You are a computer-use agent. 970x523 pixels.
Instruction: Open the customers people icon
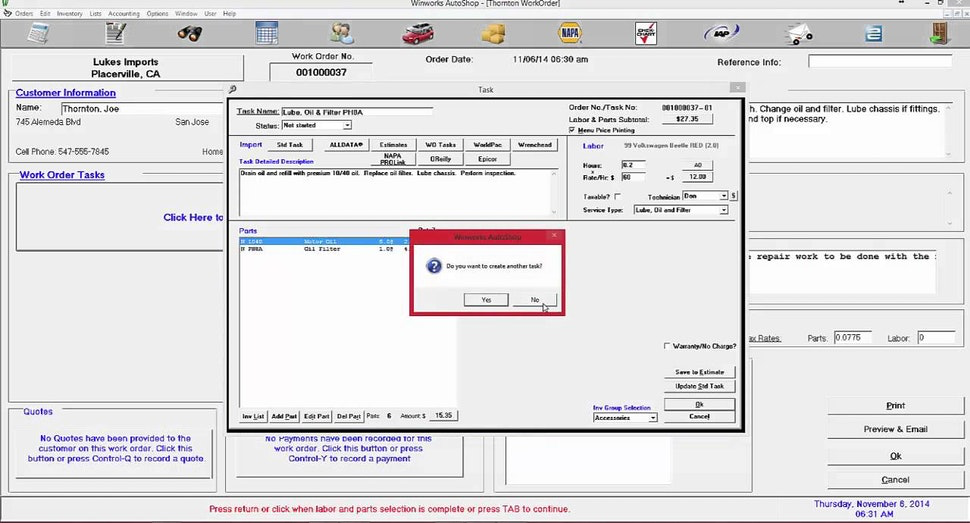click(x=342, y=33)
